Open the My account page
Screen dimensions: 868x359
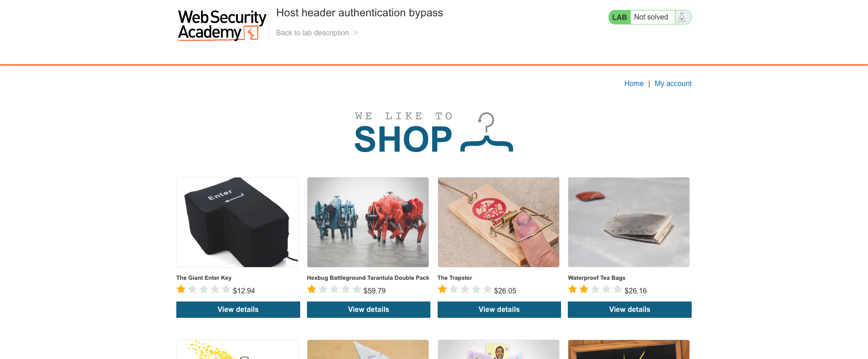coord(673,83)
